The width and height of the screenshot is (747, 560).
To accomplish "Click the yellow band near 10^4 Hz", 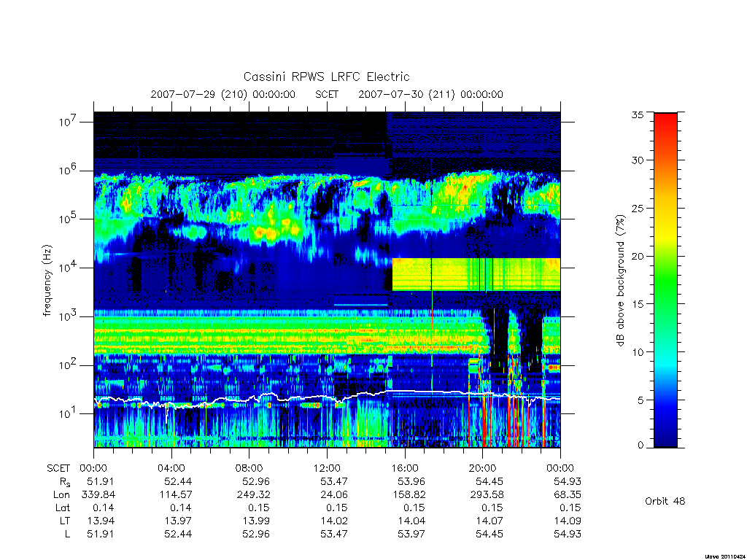I will click(476, 275).
